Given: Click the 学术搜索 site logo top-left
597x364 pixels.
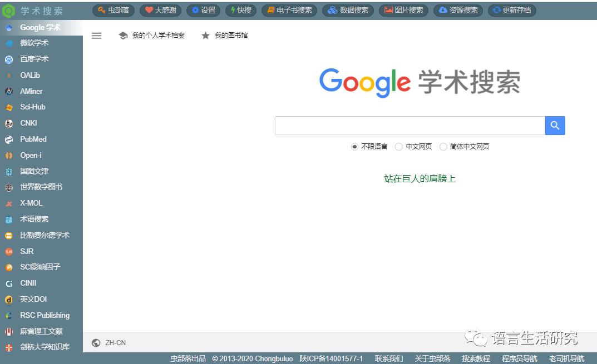Looking at the screenshot, I should coord(33,11).
